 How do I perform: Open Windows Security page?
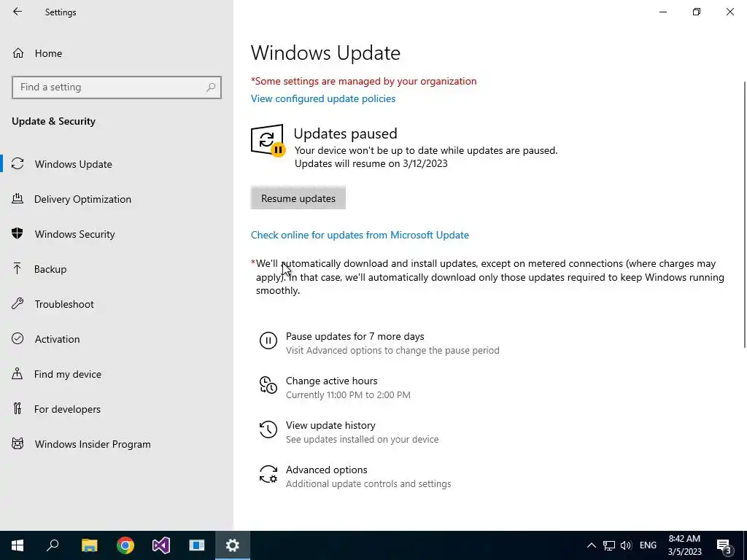coord(75,234)
